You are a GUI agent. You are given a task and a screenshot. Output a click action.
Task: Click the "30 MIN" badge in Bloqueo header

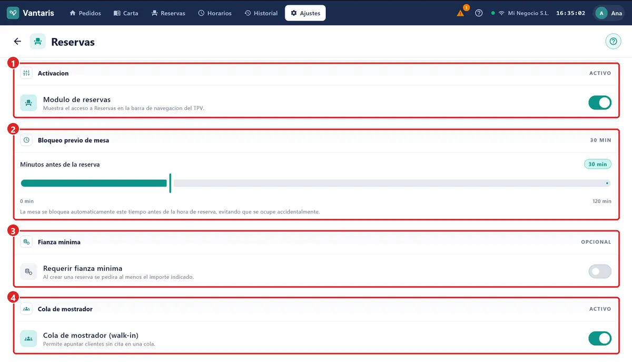[x=601, y=140]
